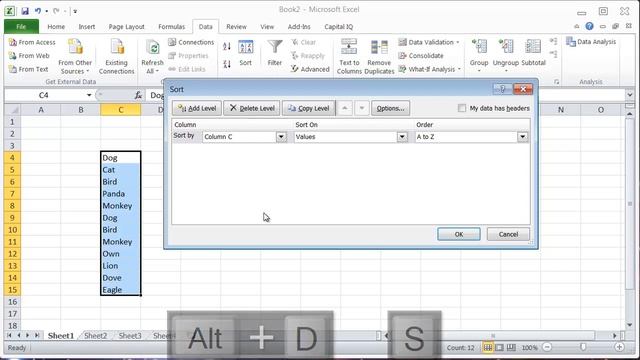This screenshot has height=360, width=640.
Task: Open the Sort by Column C dropdown
Action: pyautogui.click(x=281, y=137)
